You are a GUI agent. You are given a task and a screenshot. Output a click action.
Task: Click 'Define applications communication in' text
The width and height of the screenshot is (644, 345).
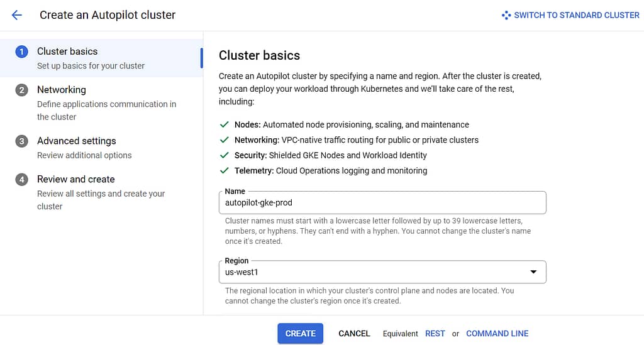pos(106,104)
